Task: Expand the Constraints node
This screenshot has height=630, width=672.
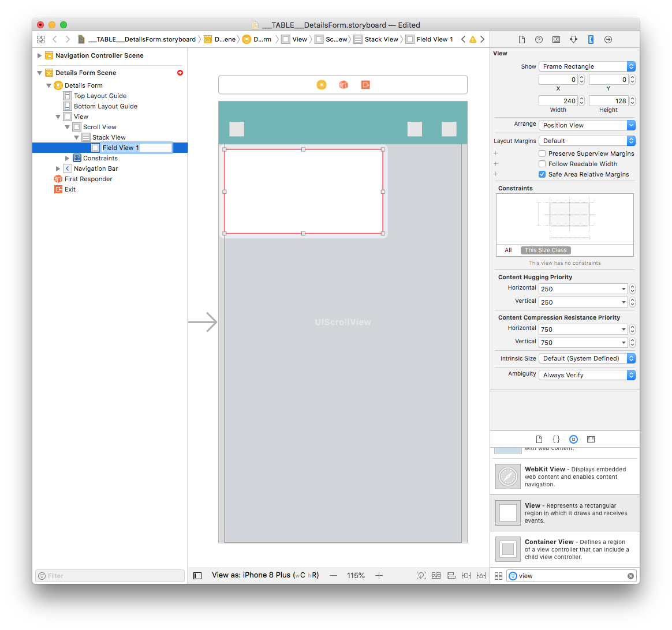Action: pos(68,159)
